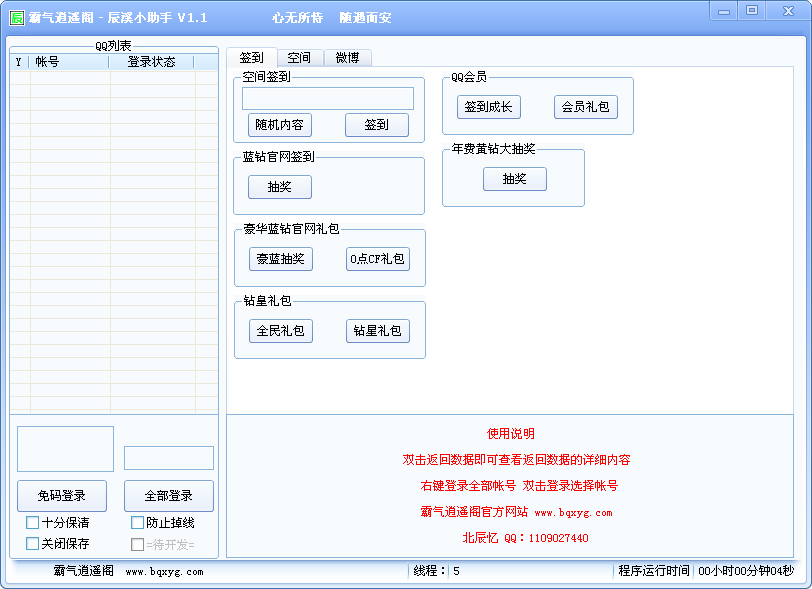The width and height of the screenshot is (812, 589).
Task: Click the 登录状态 column header
Action: tap(151, 62)
